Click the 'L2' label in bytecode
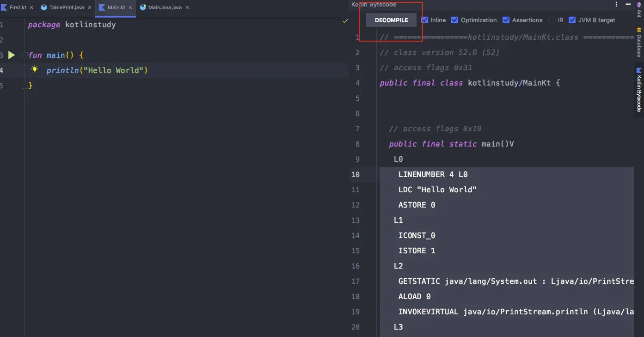 pos(399,266)
